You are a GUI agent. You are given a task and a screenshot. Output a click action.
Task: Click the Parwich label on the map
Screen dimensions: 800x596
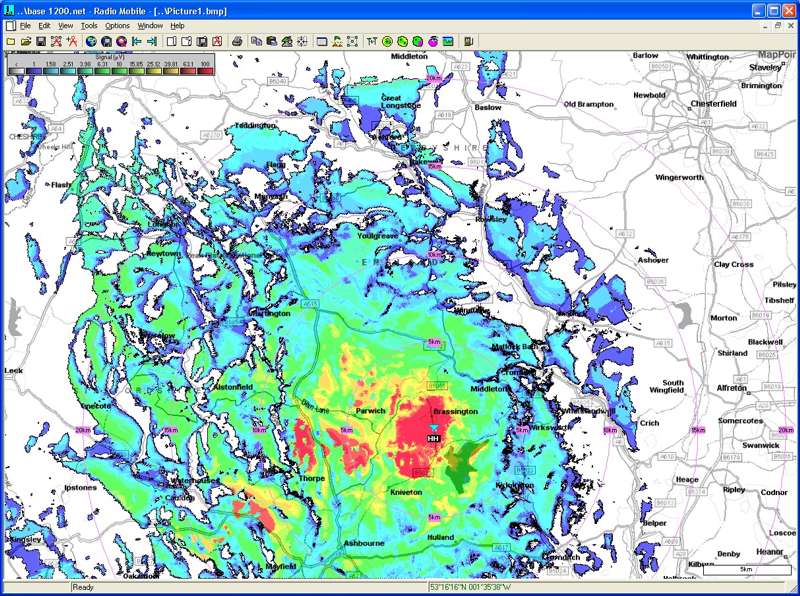click(370, 411)
